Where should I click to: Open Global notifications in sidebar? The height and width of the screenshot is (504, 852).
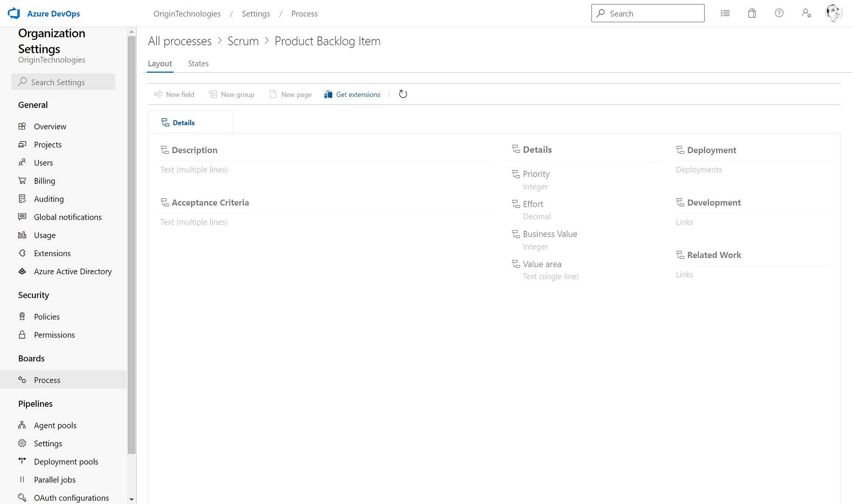[x=68, y=217]
